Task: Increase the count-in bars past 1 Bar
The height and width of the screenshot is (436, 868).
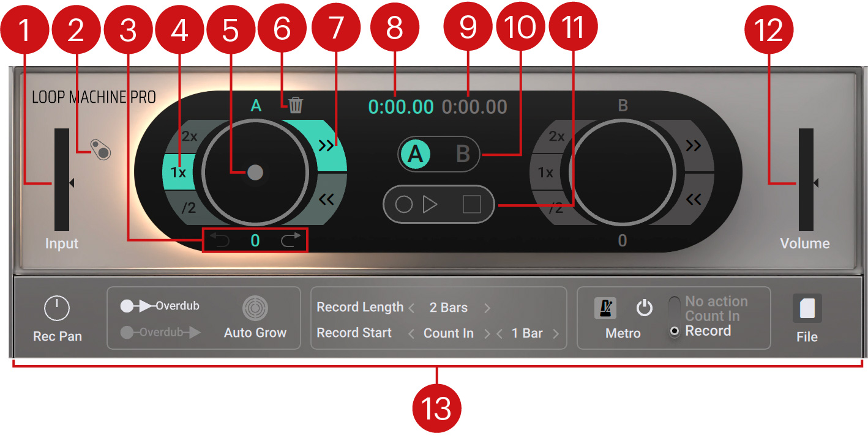Action: click(x=556, y=333)
